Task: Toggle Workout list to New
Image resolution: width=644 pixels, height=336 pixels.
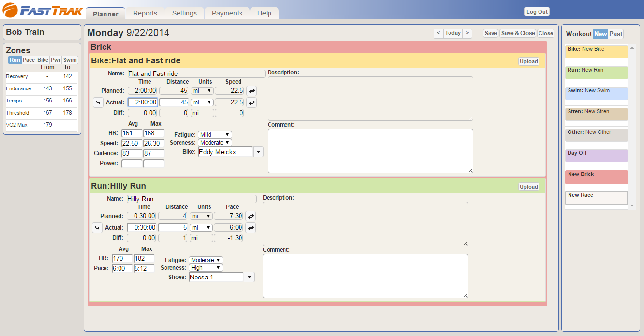Action: (600, 34)
